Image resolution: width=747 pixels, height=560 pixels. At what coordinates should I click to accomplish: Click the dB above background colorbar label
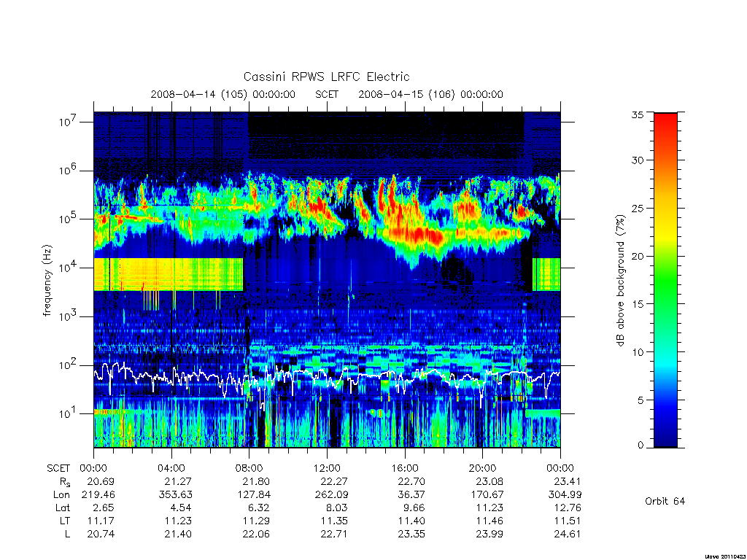click(x=620, y=281)
